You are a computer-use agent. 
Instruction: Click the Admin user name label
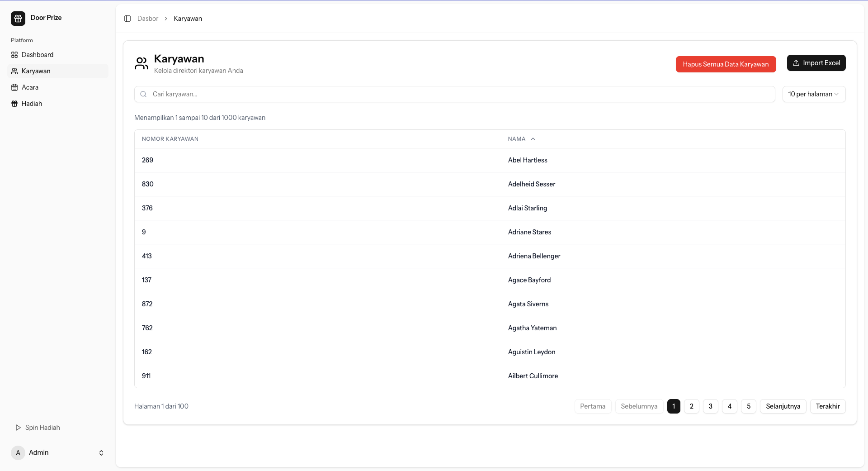click(39, 452)
